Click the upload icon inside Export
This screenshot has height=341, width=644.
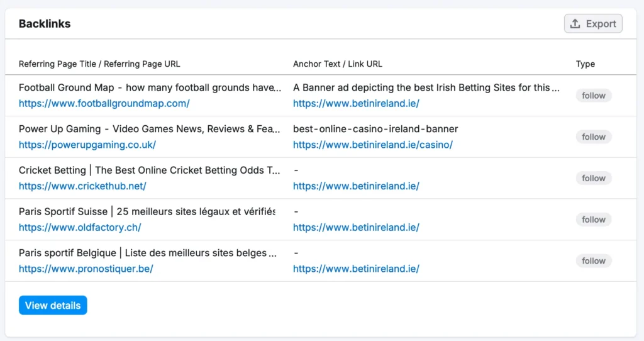tap(575, 23)
